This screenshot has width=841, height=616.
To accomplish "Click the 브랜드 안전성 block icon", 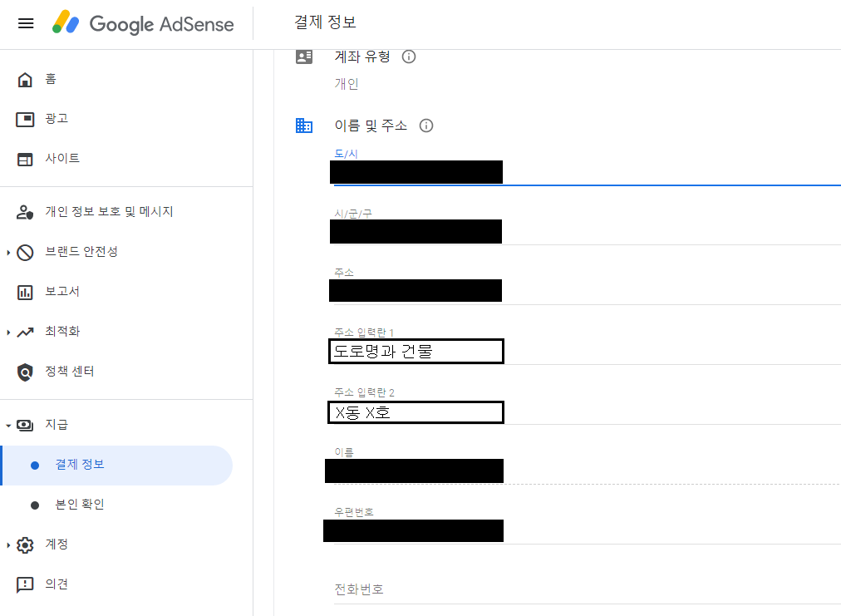I will click(25, 252).
